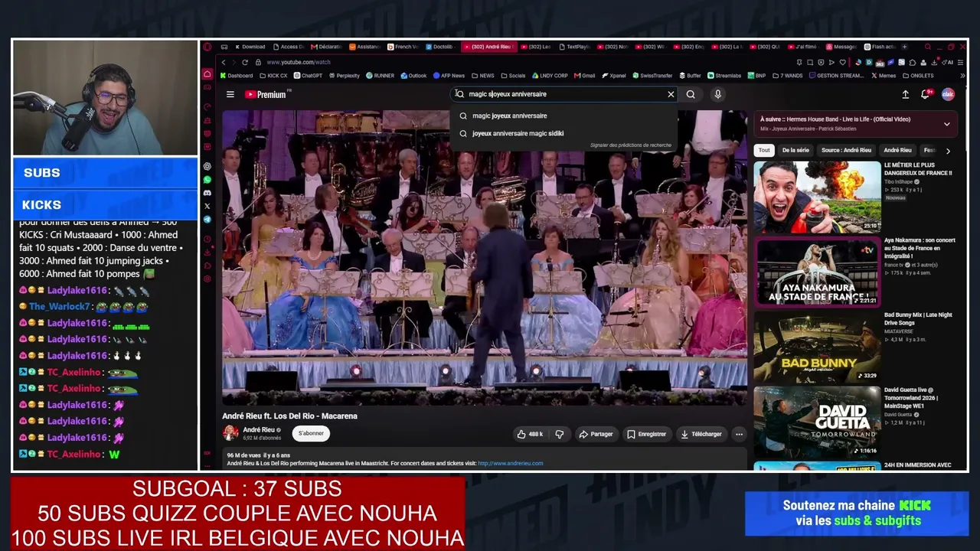This screenshot has height=551, width=980.
Task: Open the Perplexity bookmark
Action: 344,76
